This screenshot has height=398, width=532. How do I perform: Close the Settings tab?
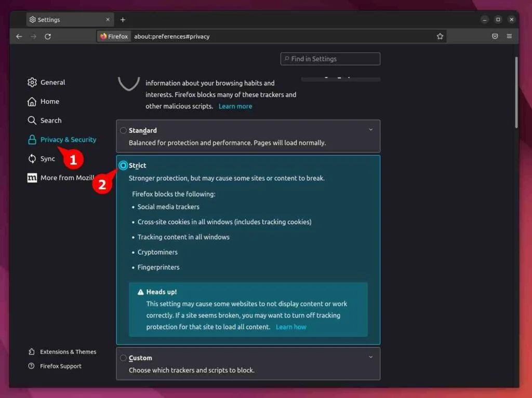(108, 20)
